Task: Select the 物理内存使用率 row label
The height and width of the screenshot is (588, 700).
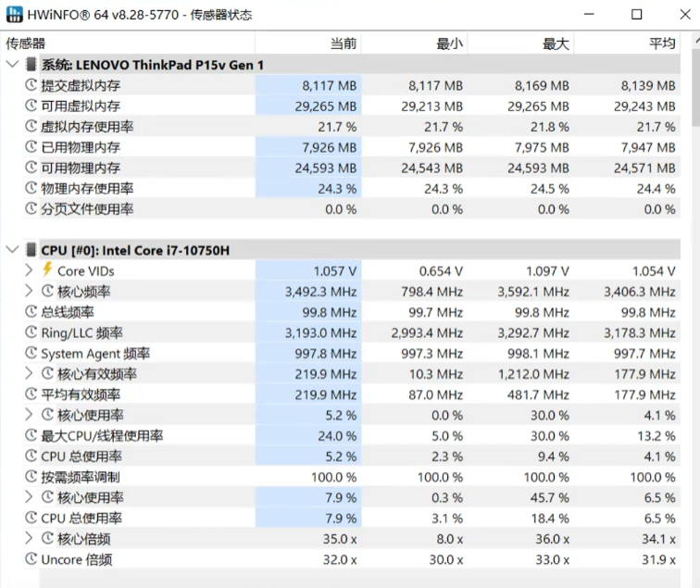Action: [x=87, y=188]
